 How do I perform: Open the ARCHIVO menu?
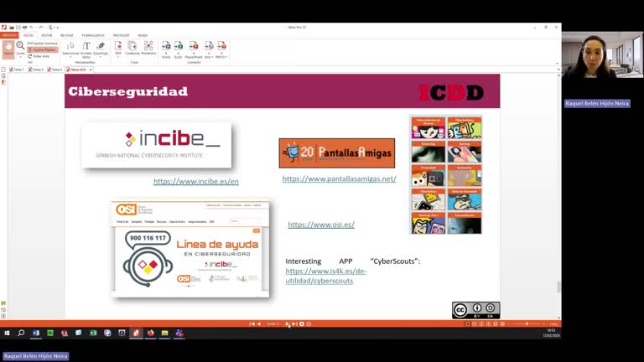coord(9,35)
